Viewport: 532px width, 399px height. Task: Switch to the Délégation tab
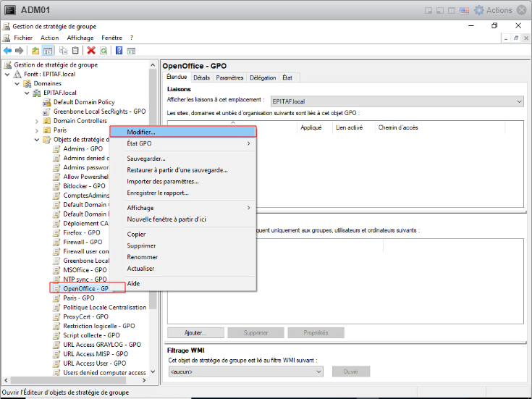262,77
